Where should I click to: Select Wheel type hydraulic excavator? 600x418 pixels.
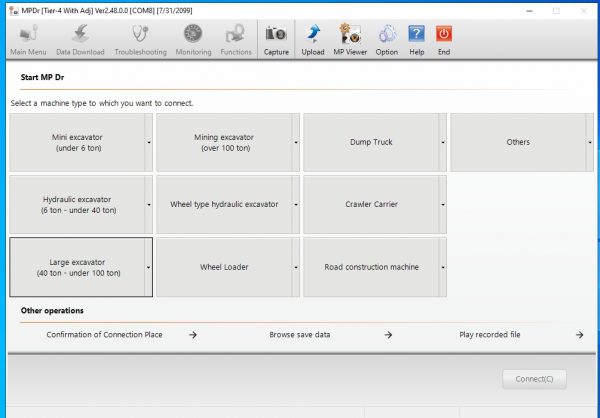click(x=224, y=205)
